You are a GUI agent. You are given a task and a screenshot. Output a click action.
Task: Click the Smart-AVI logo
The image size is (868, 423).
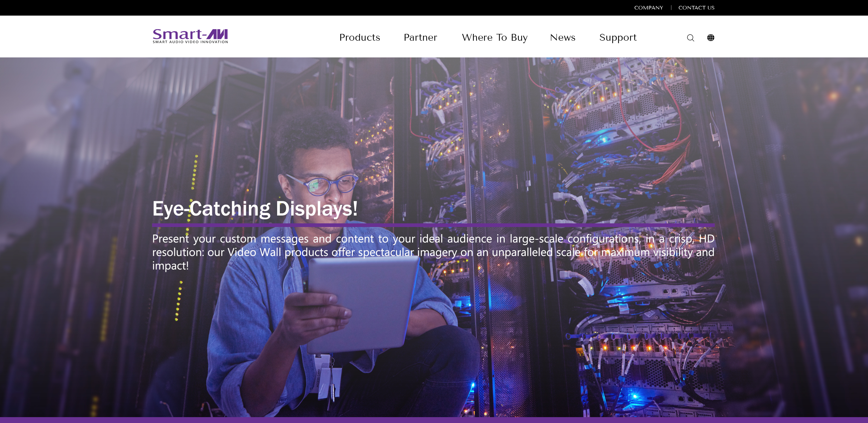click(190, 34)
